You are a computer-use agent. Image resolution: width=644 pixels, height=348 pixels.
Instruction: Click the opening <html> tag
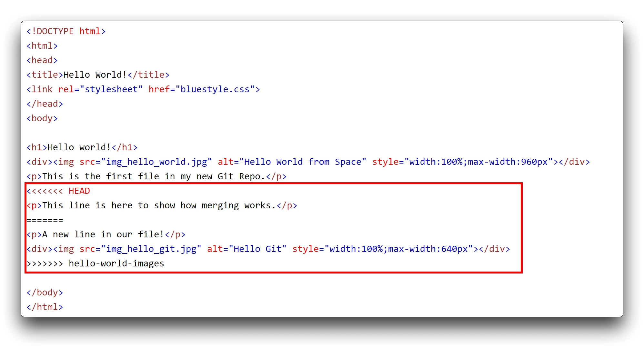click(42, 46)
